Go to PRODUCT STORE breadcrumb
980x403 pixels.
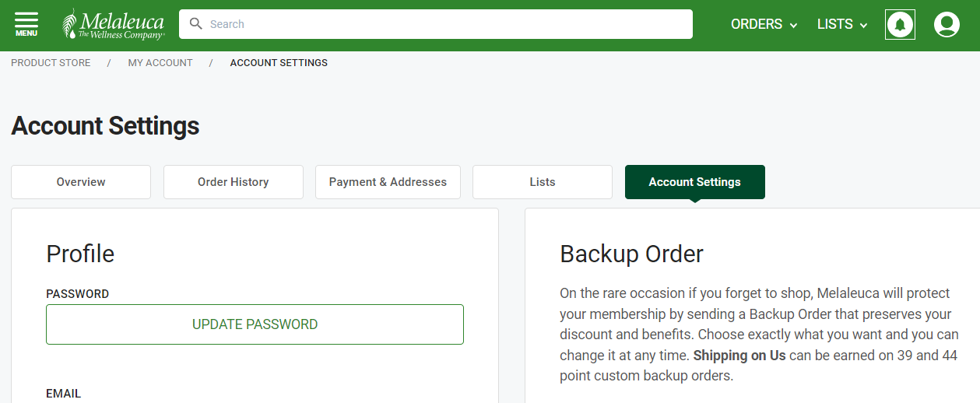pos(51,63)
